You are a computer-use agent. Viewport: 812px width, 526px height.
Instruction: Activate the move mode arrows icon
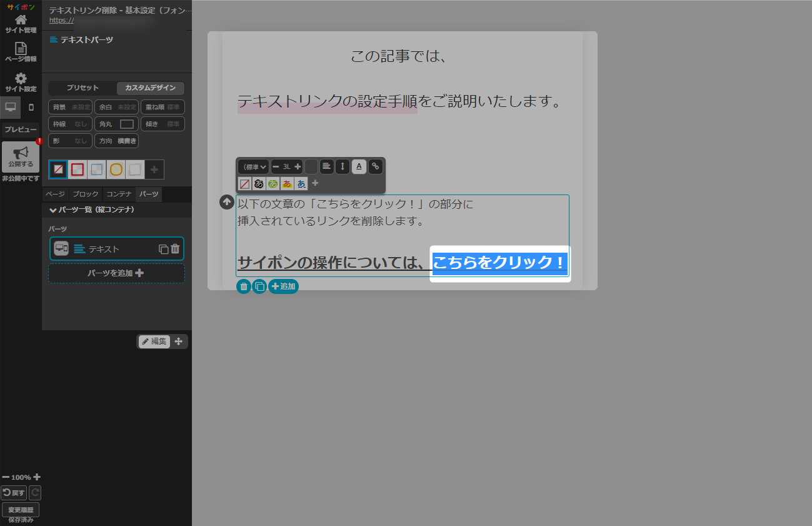pyautogui.click(x=178, y=341)
